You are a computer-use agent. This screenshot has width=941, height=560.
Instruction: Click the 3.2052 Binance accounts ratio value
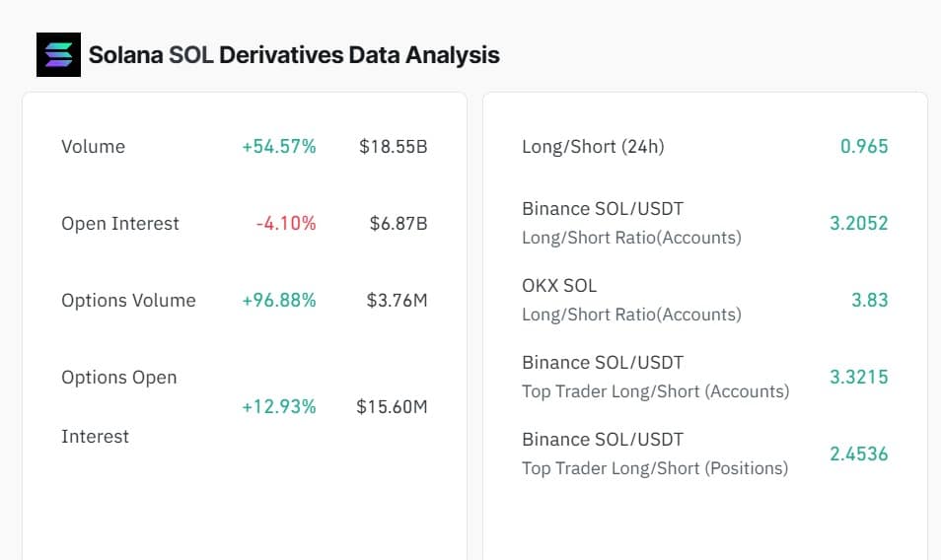pyautogui.click(x=858, y=224)
